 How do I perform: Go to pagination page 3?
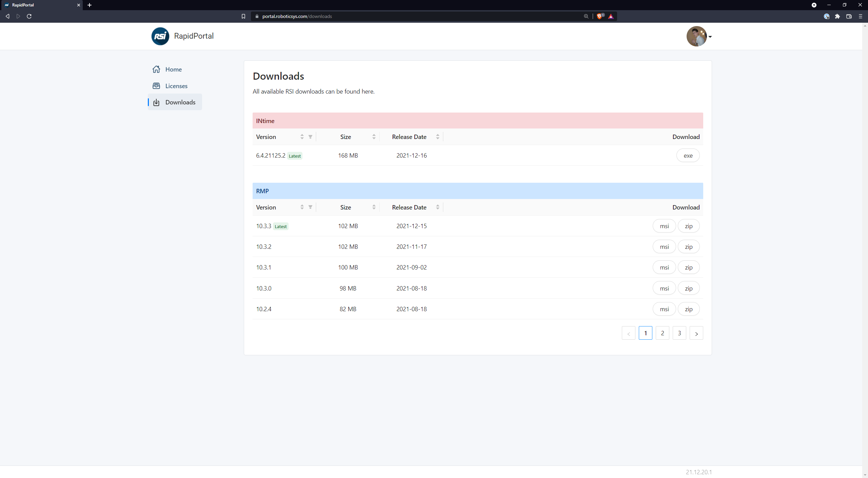pyautogui.click(x=679, y=333)
